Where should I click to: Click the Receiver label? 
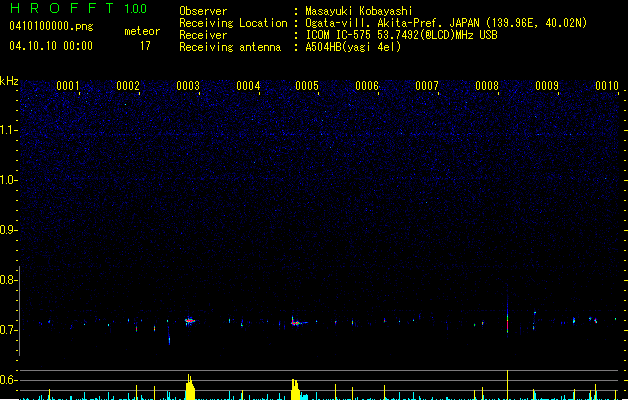point(203,35)
